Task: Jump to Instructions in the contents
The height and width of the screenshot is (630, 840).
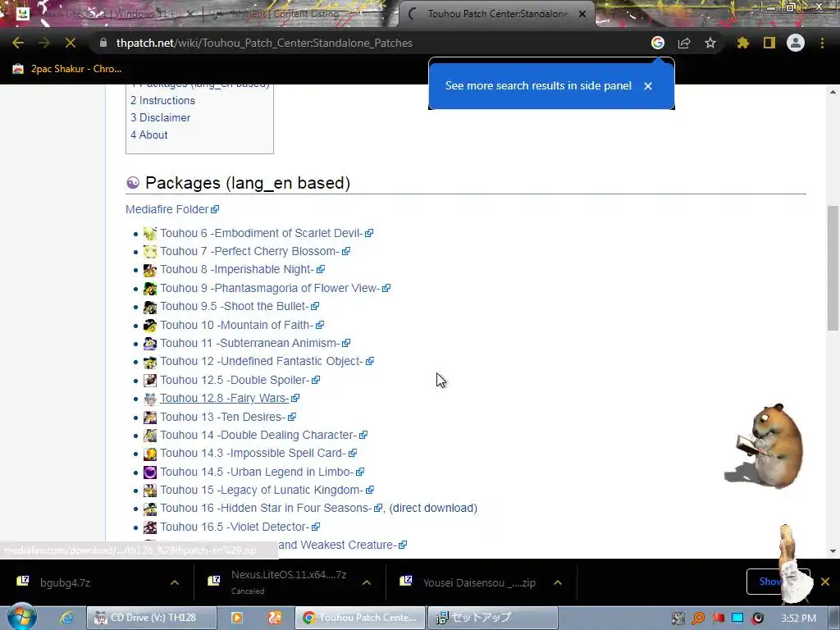Action: point(163,100)
